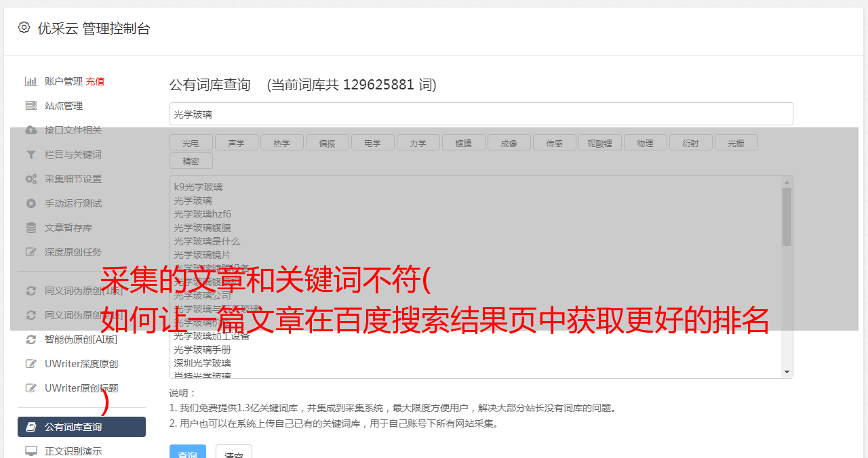
Task: Click the red 充值 link
Action: pos(95,81)
